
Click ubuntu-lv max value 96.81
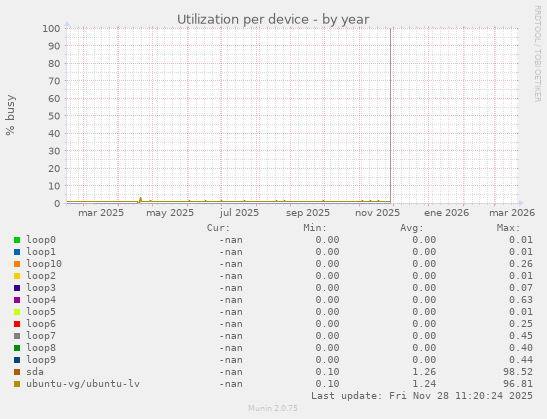pyautogui.click(x=518, y=384)
